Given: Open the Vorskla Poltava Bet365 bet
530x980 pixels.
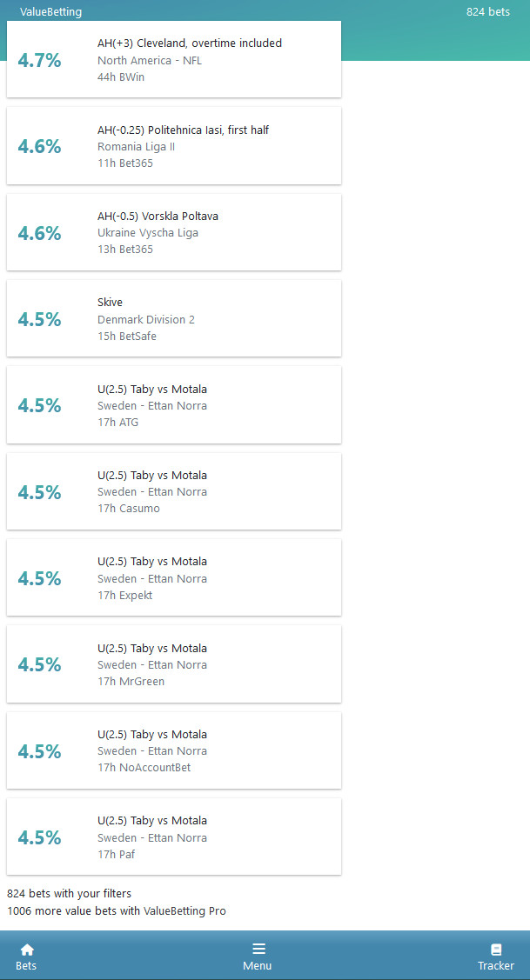Looking at the screenshot, I should pos(174,232).
